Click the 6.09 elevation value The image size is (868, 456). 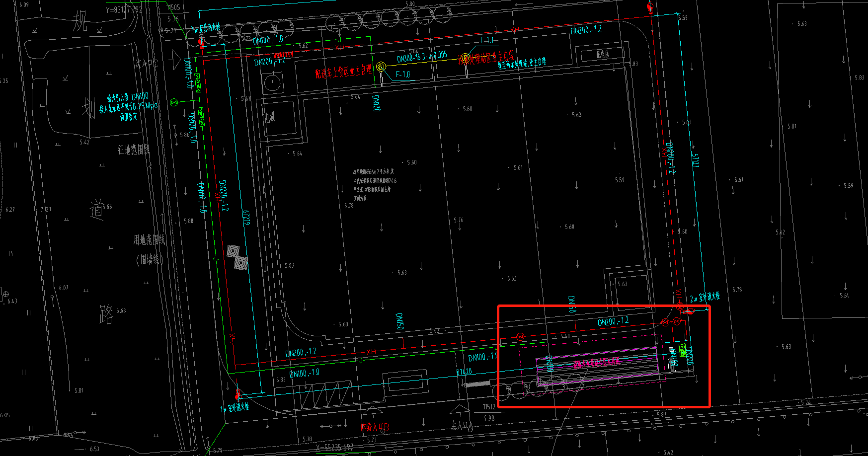pyautogui.click(x=24, y=4)
